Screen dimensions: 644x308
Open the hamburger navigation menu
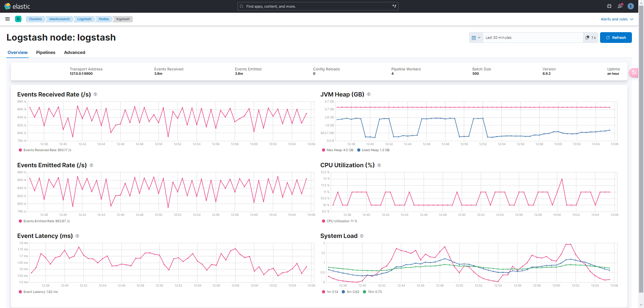click(7, 19)
